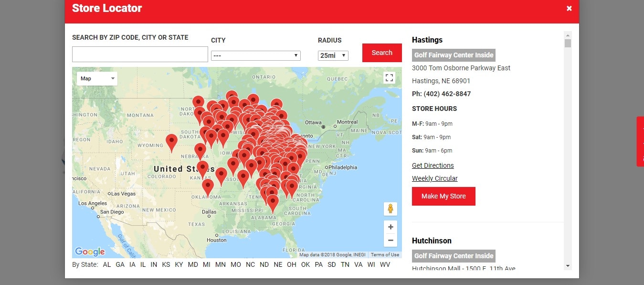The width and height of the screenshot is (644, 285).
Task: Filter stores by state MN
Action: 221,264
